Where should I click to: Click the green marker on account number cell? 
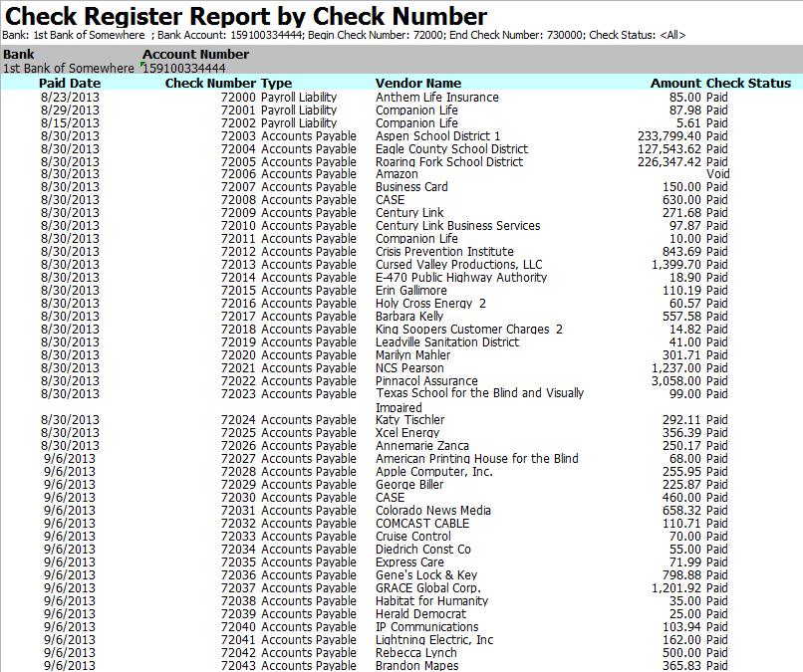pos(144,65)
